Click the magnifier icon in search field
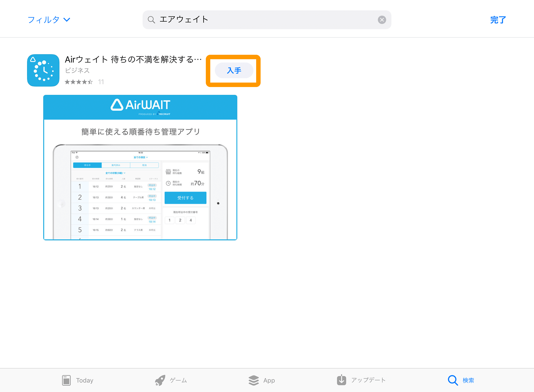This screenshot has width=534, height=392. point(151,20)
